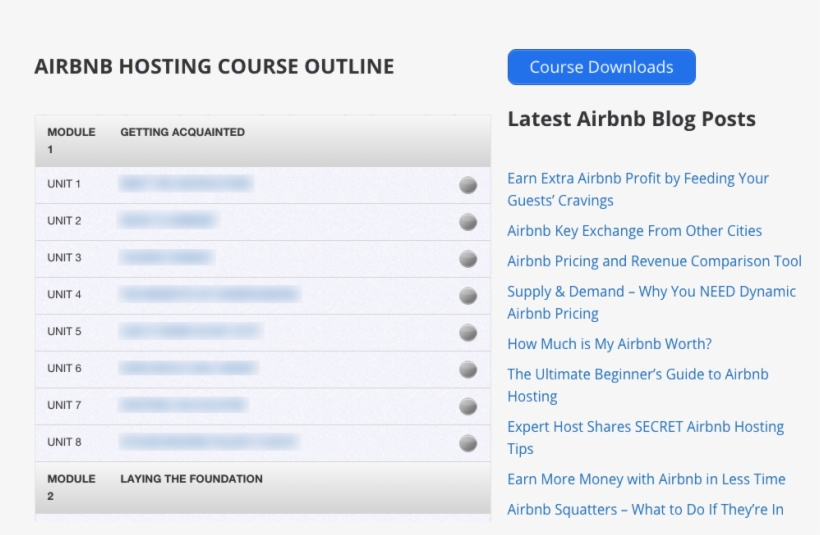The height and width of the screenshot is (535, 820).
Task: Click the Unit 1 completion status circle
Action: coord(468,185)
